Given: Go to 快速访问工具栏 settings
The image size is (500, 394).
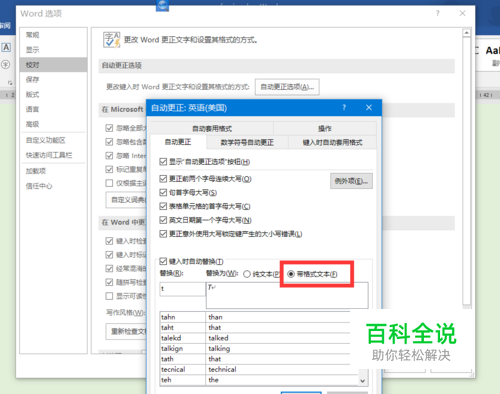Looking at the screenshot, I should pyautogui.click(x=53, y=155).
